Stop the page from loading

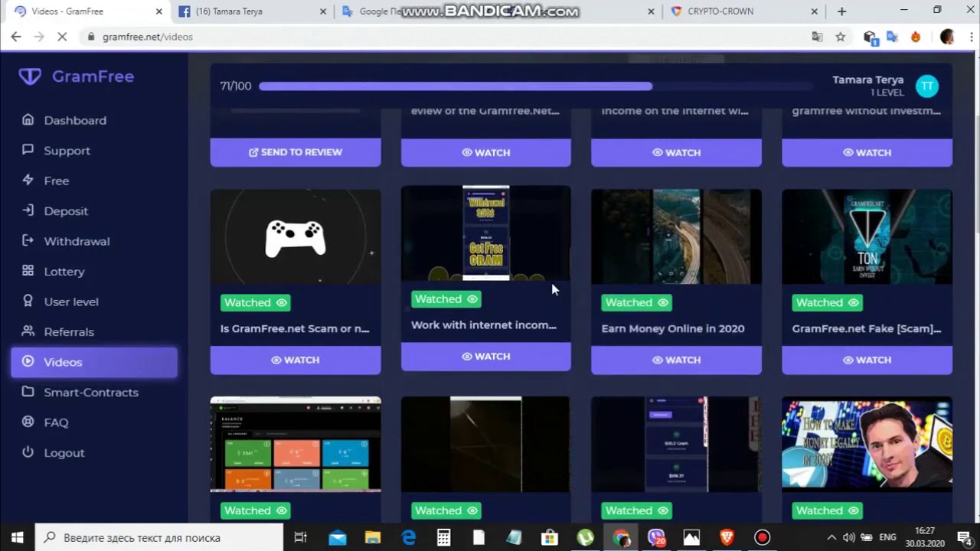pyautogui.click(x=61, y=37)
